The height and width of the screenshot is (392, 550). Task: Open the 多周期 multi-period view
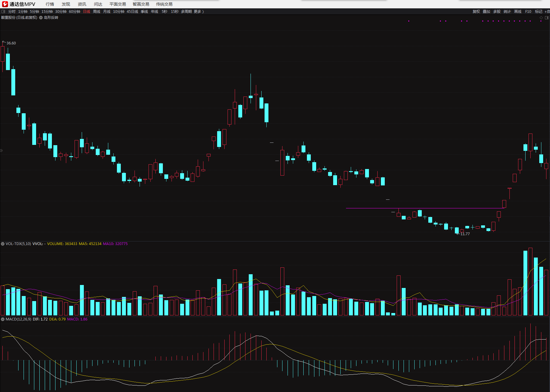coord(186,12)
